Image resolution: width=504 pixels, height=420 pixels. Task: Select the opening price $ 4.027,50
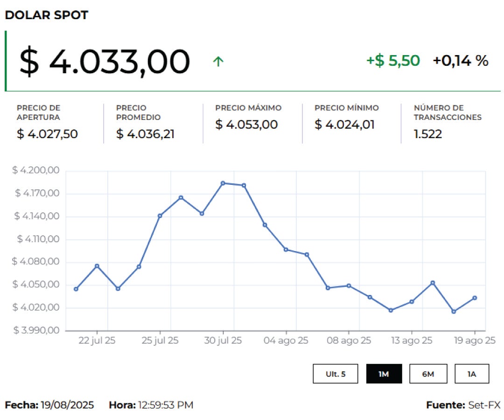[47, 134]
